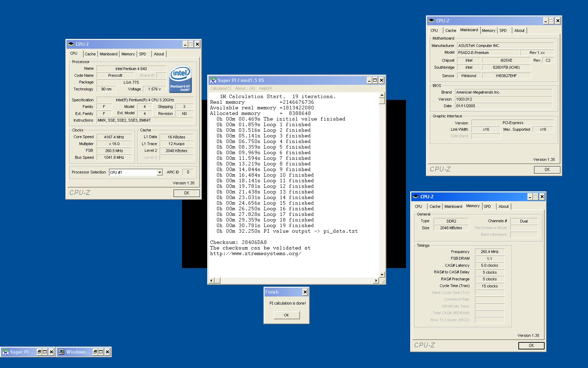Image resolution: width=588 pixels, height=368 pixels.
Task: Click the Super PI vertical scroll thumb
Action: pyautogui.click(x=382, y=101)
